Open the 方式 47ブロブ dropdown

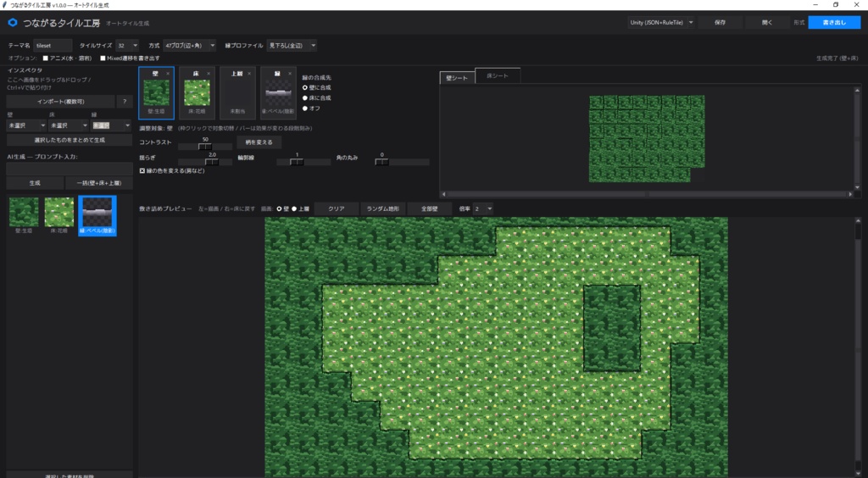[189, 46]
